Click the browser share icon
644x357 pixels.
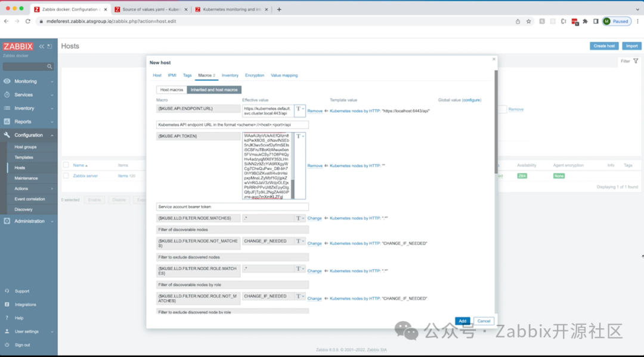click(x=518, y=21)
